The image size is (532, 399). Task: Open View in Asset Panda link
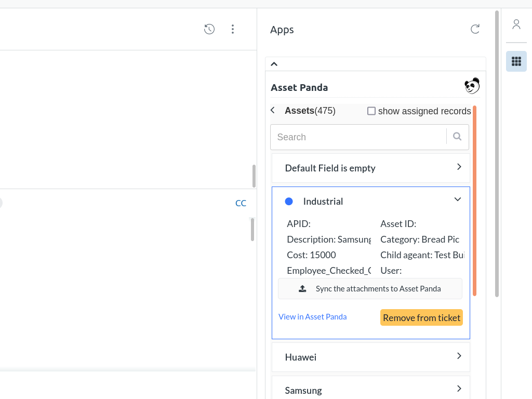[312, 316]
